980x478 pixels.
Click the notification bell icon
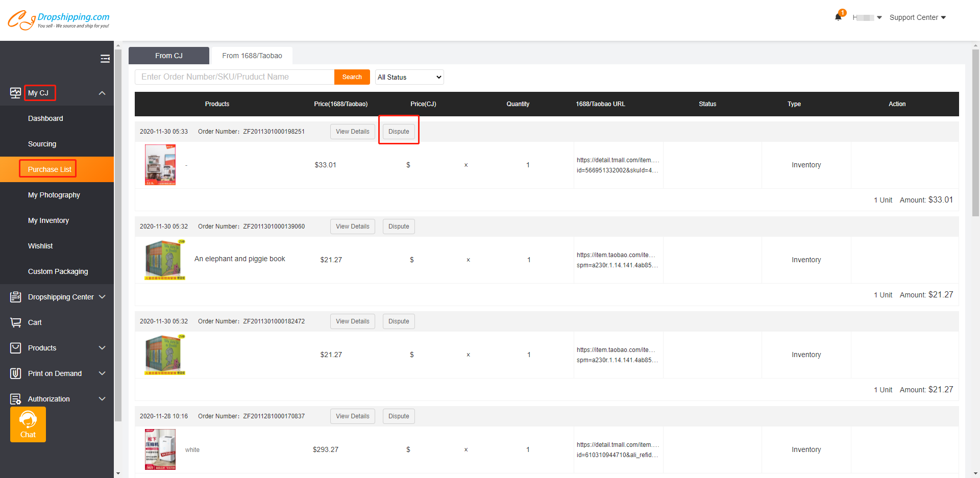838,17
